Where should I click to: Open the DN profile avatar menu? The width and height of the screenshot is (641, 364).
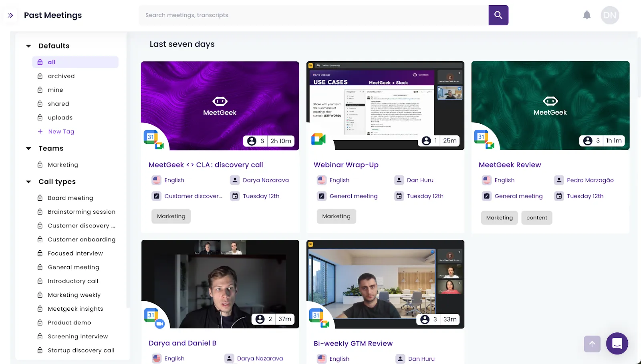point(609,15)
